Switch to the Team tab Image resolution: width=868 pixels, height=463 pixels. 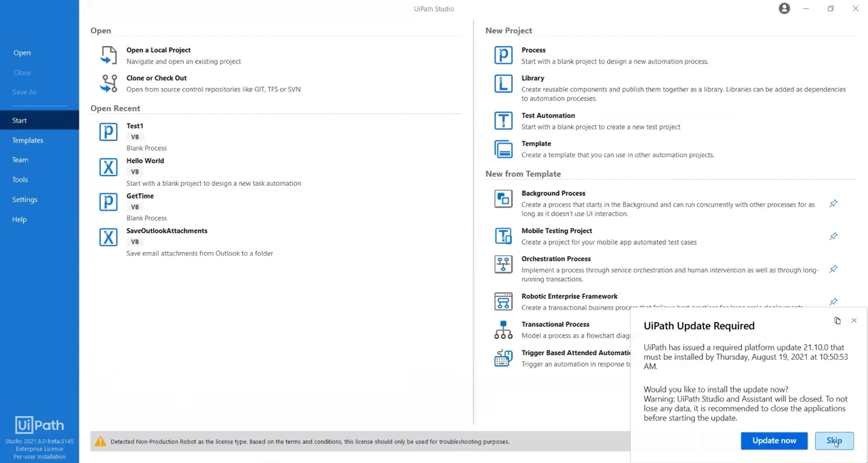click(x=20, y=160)
